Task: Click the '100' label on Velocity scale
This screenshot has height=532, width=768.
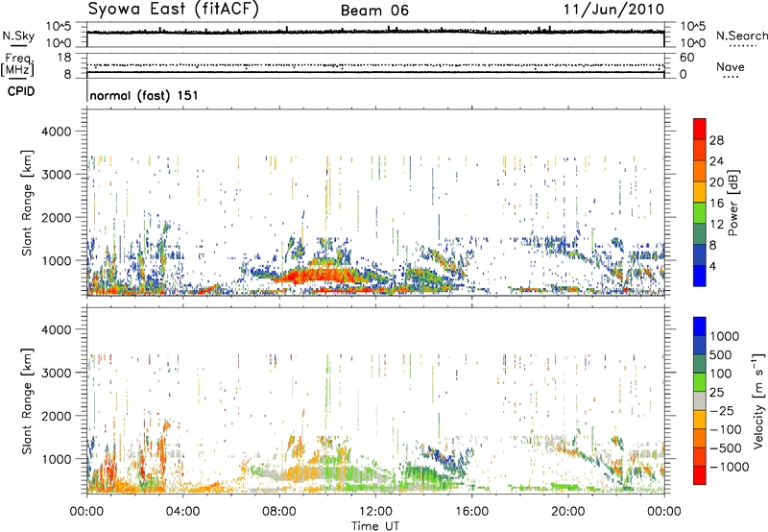Action: 721,374
